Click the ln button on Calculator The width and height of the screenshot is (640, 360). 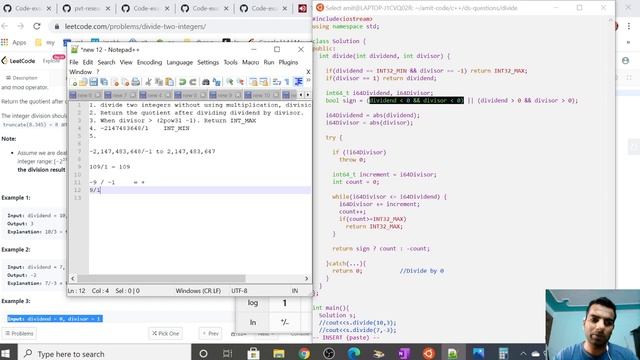[x=253, y=322]
